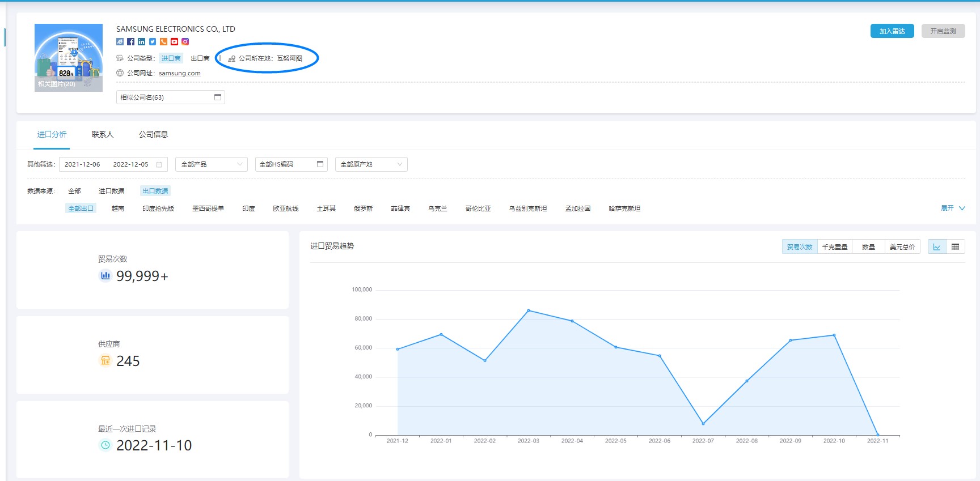This screenshot has height=481, width=980.
Task: Select 进口数据 data source
Action: pos(111,191)
